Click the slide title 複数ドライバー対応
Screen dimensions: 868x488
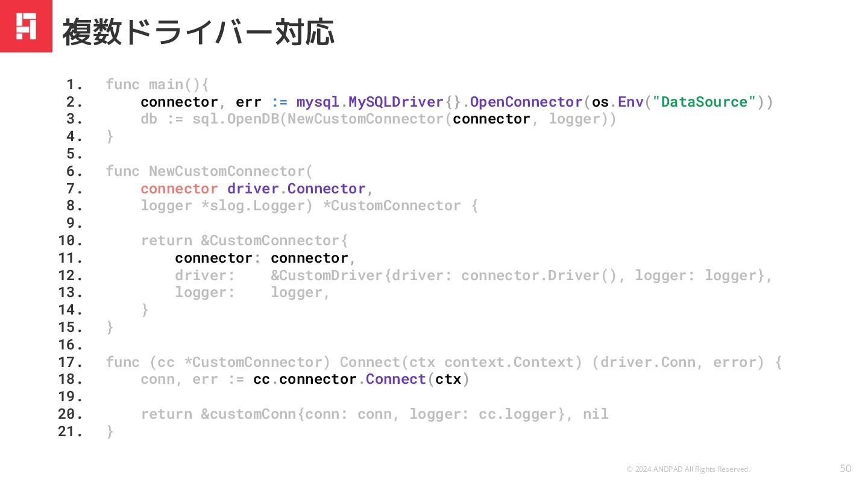click(x=198, y=33)
